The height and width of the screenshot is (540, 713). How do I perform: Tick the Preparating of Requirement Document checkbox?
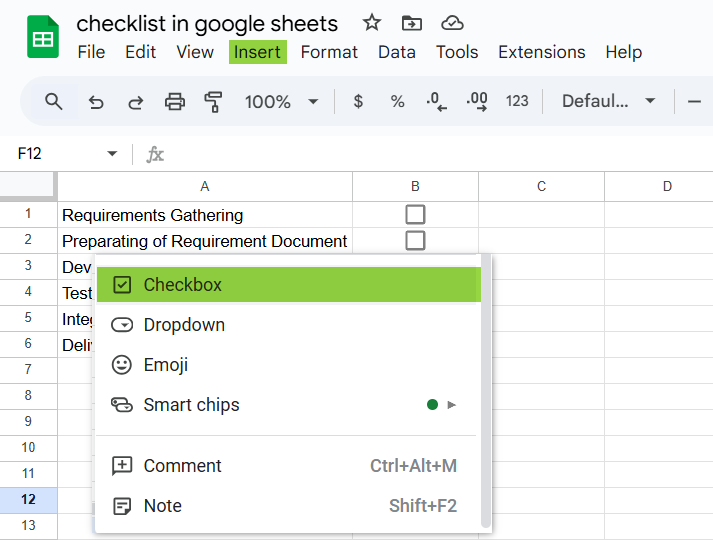415,240
